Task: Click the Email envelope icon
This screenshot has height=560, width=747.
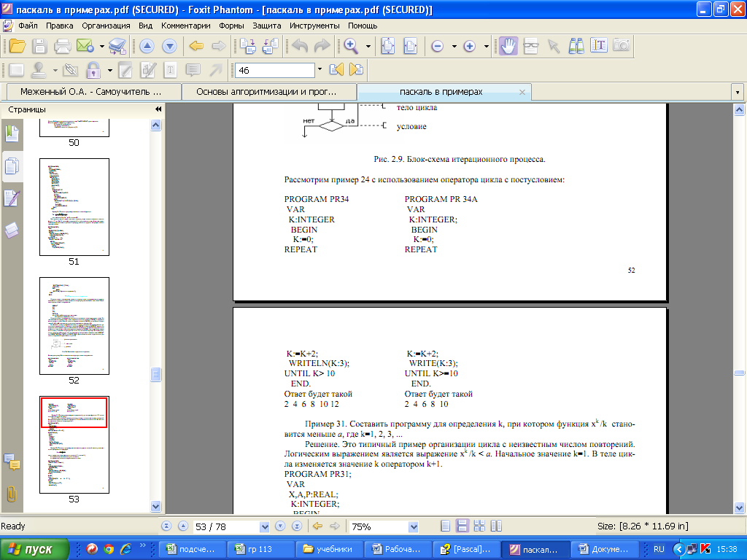Action: pos(85,46)
